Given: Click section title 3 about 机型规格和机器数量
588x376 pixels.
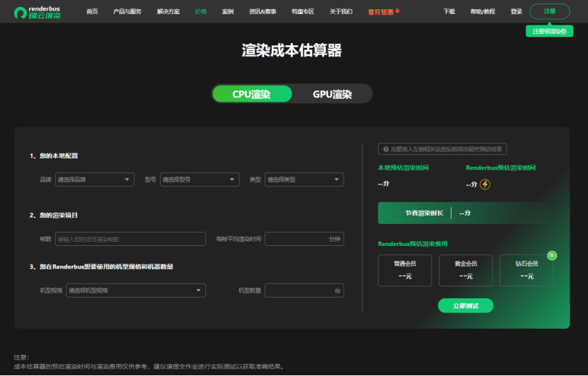Looking at the screenshot, I should (x=101, y=266).
